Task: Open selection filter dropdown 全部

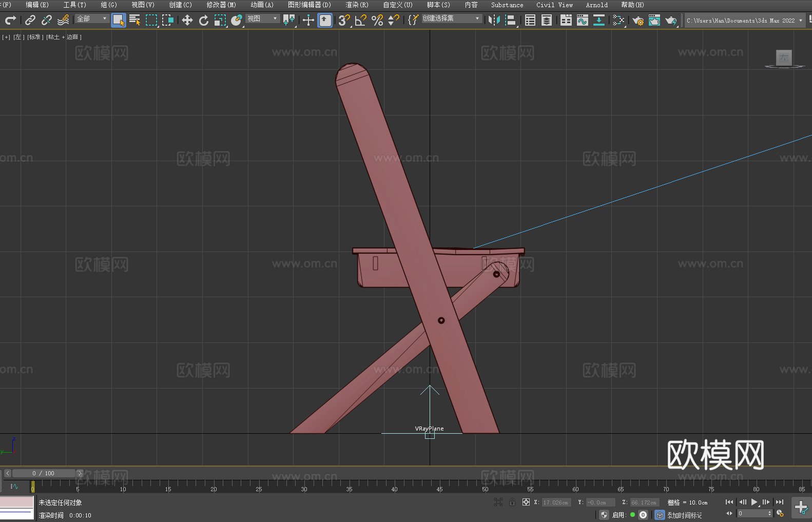Action: (92, 18)
